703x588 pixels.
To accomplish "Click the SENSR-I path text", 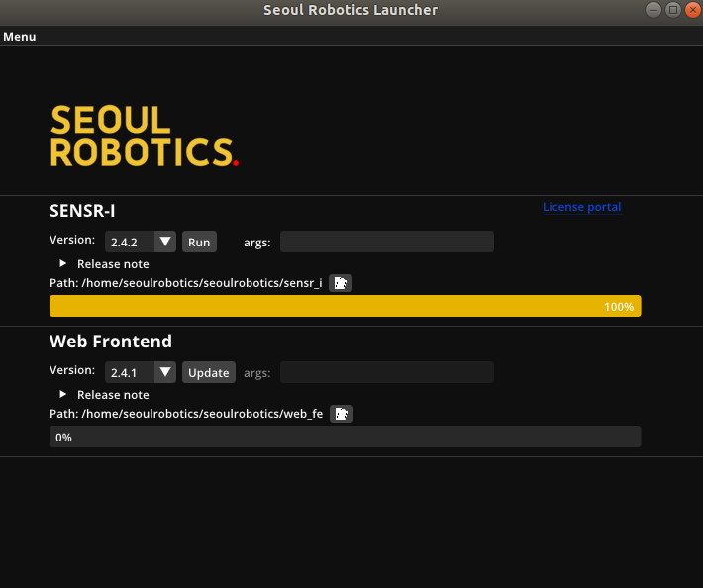I will coord(185,283).
